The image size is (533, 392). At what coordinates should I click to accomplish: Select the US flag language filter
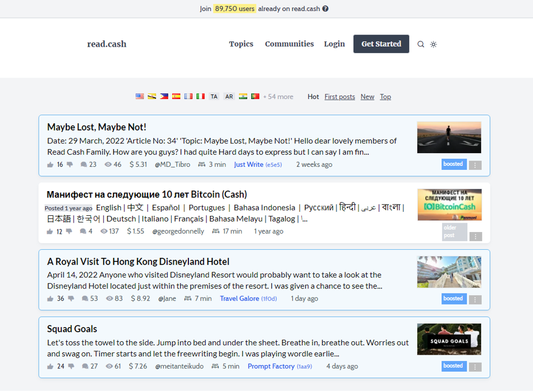click(139, 97)
